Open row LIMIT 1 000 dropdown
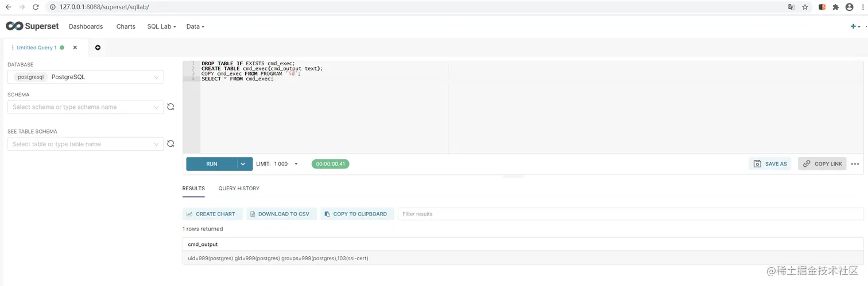The height and width of the screenshot is (286, 868). tap(277, 164)
